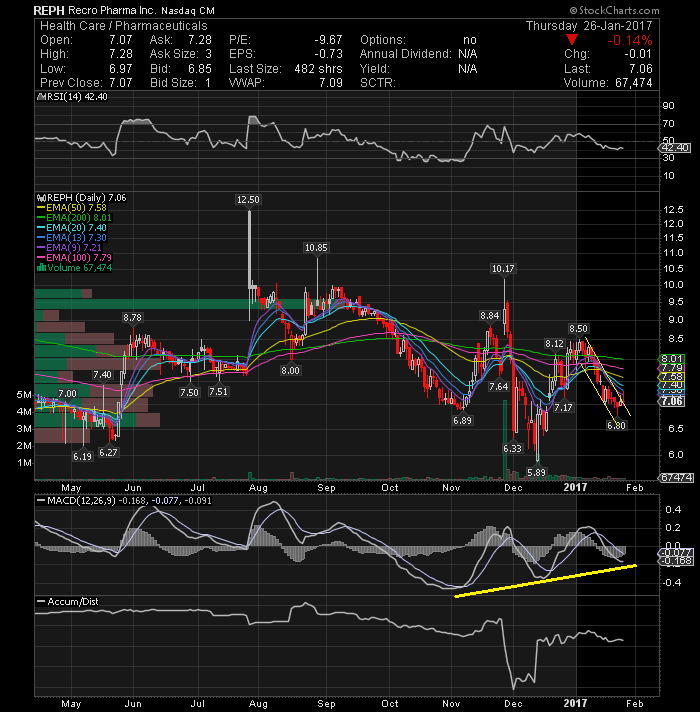This screenshot has height=712, width=700.
Task: Click the -0.168 MACD tag on right axis
Action: point(675,561)
